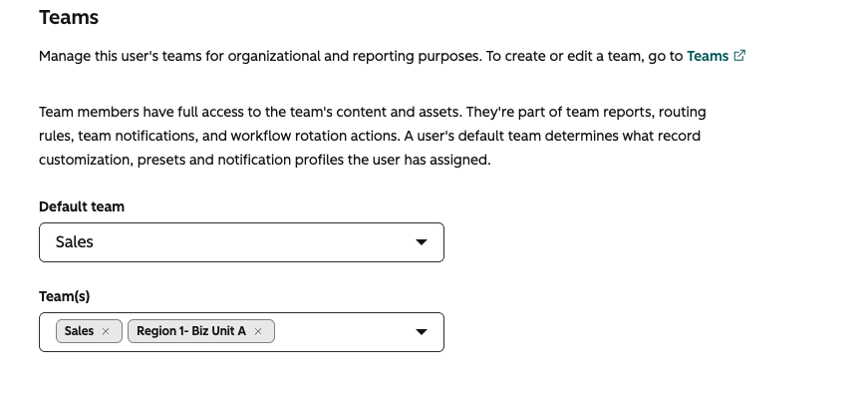868x399 pixels.
Task: Expand the Default team dropdown arrow
Action: (422, 242)
